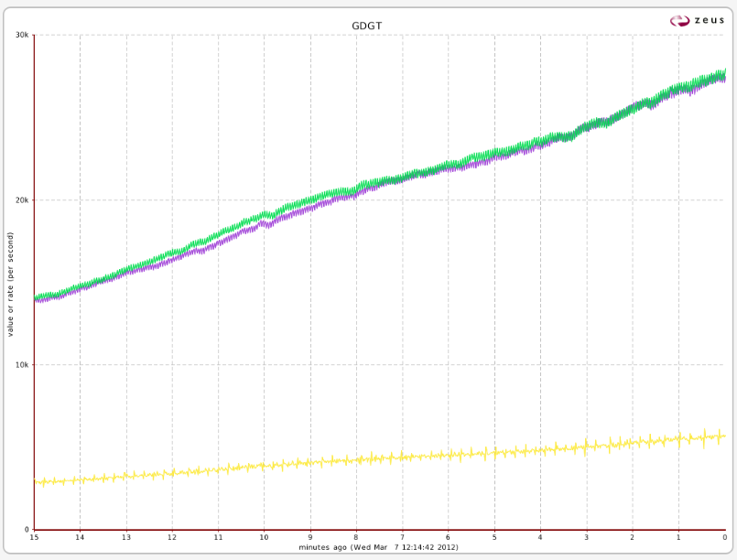Select the GDGT chart title

click(366, 26)
